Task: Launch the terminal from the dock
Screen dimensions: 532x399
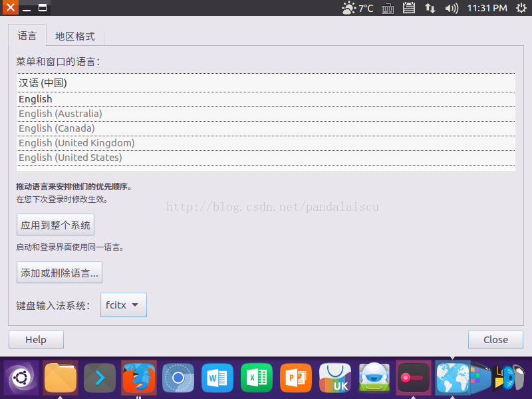Action: [99, 377]
